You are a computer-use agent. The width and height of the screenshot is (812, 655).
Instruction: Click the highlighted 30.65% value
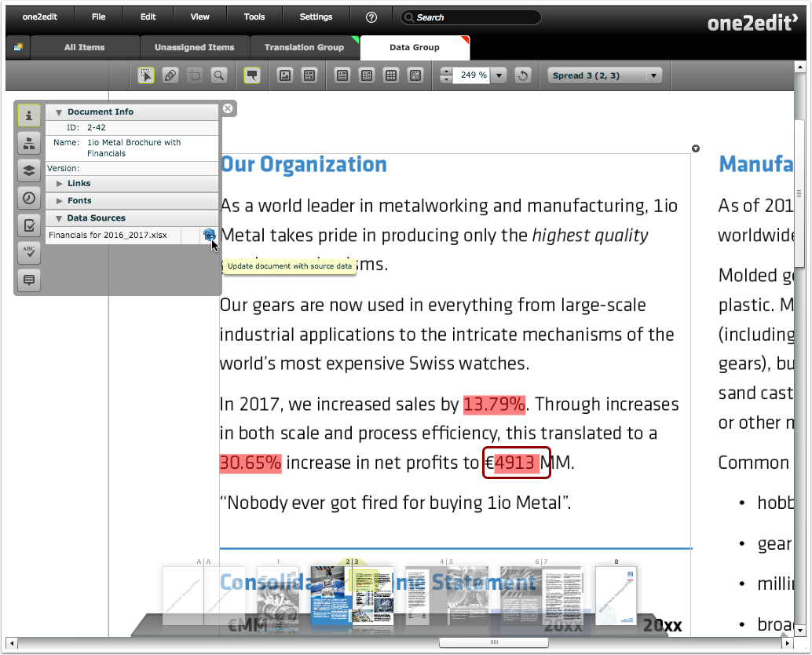pos(251,463)
